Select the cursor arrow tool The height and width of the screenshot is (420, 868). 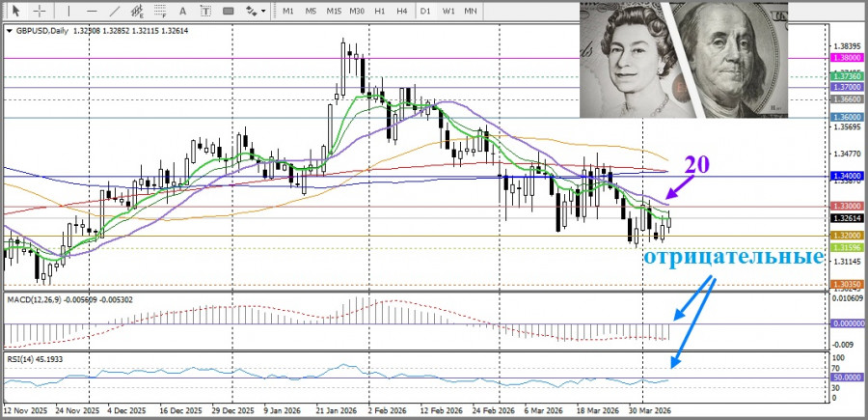[x=14, y=11]
